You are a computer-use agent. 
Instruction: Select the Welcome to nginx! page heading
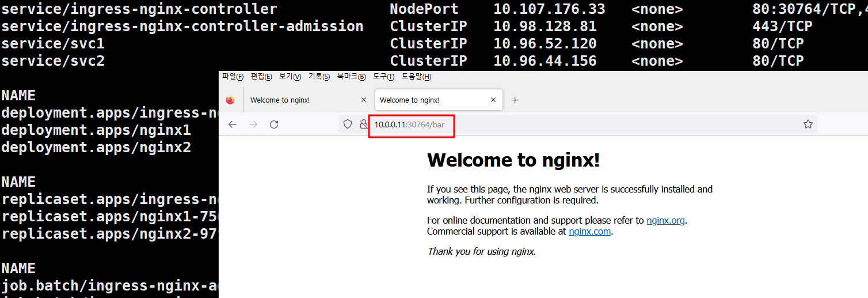pos(513,160)
